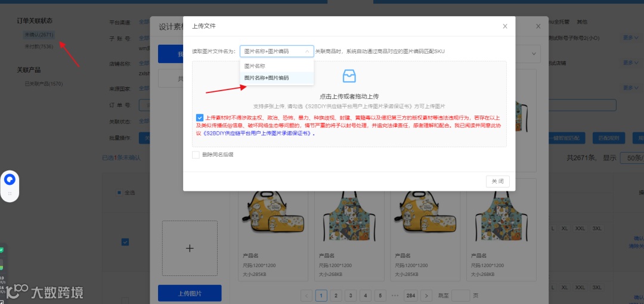Image resolution: width=644 pixels, height=304 pixels.
Task: Uncheck the upload agreement checkbox
Action: (x=200, y=117)
